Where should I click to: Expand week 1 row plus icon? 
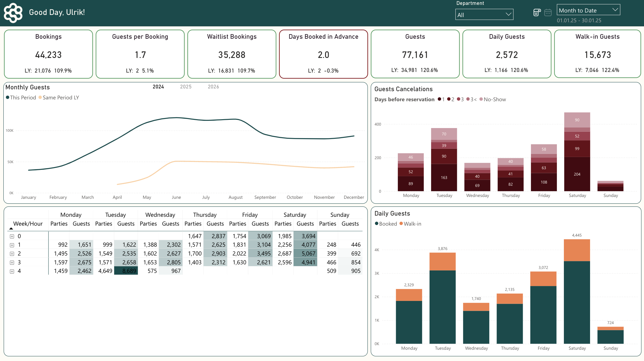tap(12, 245)
